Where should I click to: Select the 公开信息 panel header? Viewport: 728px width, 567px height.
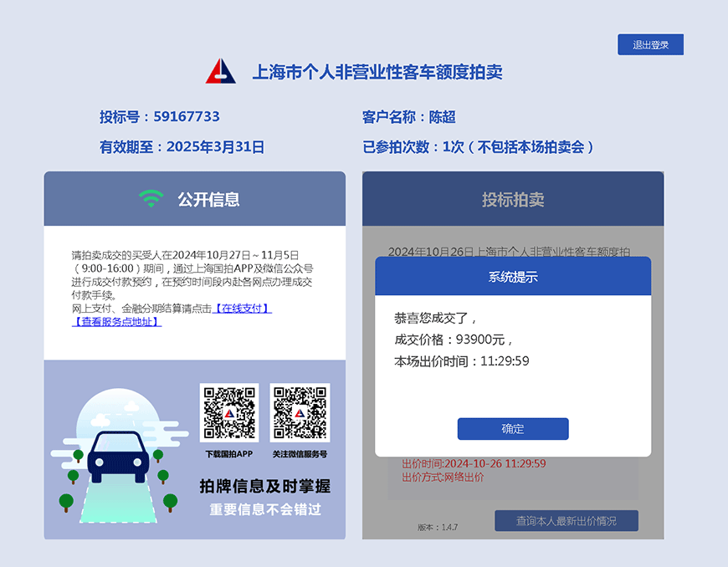coord(194,199)
